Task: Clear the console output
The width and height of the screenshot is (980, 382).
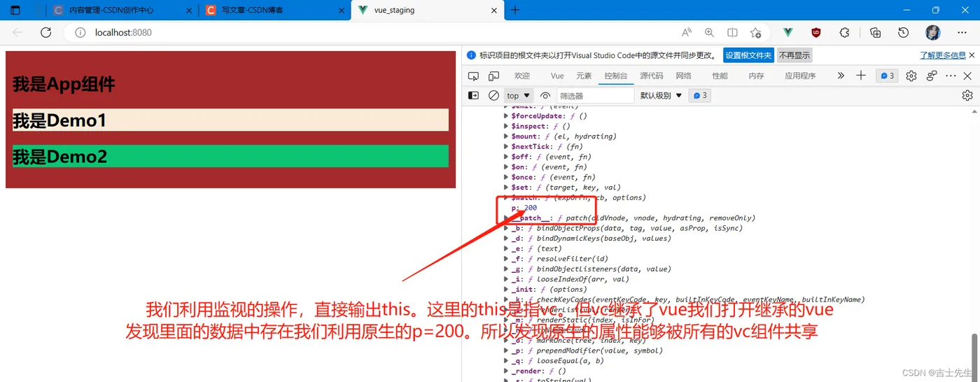Action: tap(493, 95)
